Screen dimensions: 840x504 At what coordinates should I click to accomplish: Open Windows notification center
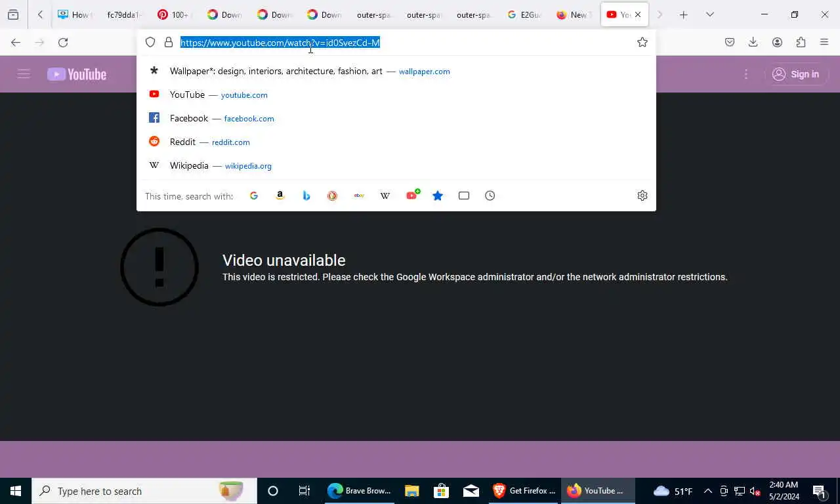pos(820,491)
